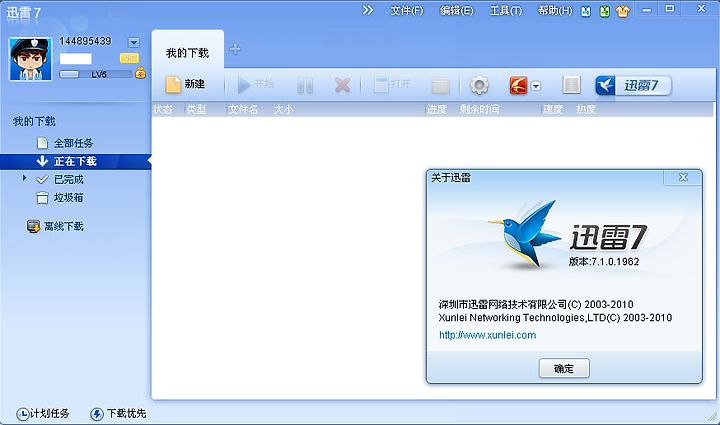This screenshot has height=425, width=720.
Task: Click the yellow VIP badge
Action: (129, 58)
